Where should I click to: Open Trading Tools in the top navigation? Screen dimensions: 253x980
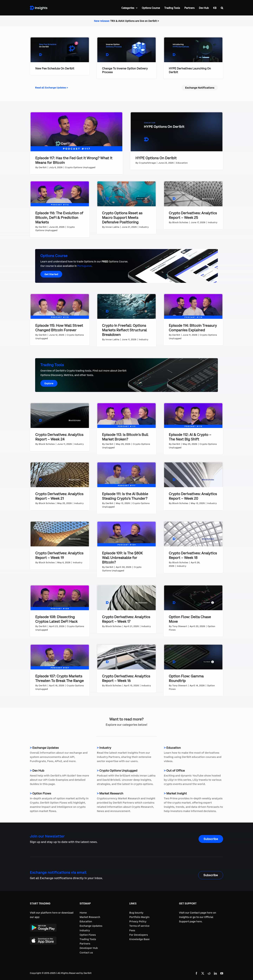(172, 8)
